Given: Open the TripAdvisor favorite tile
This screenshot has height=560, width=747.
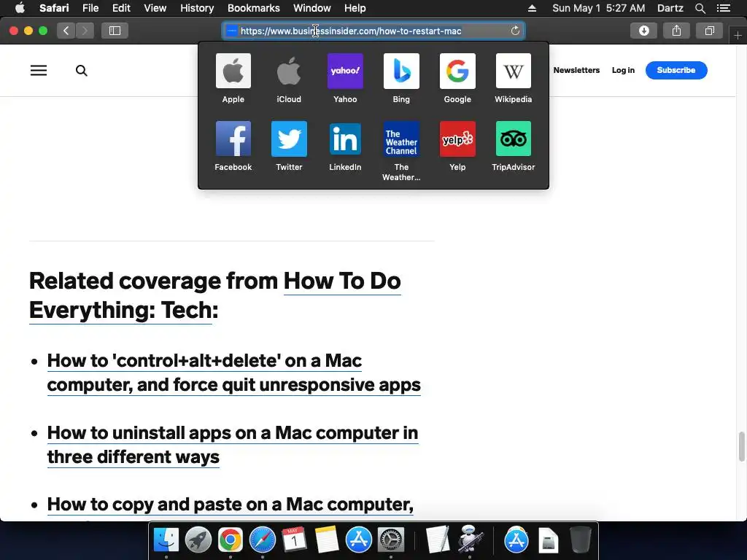Looking at the screenshot, I should [x=513, y=146].
